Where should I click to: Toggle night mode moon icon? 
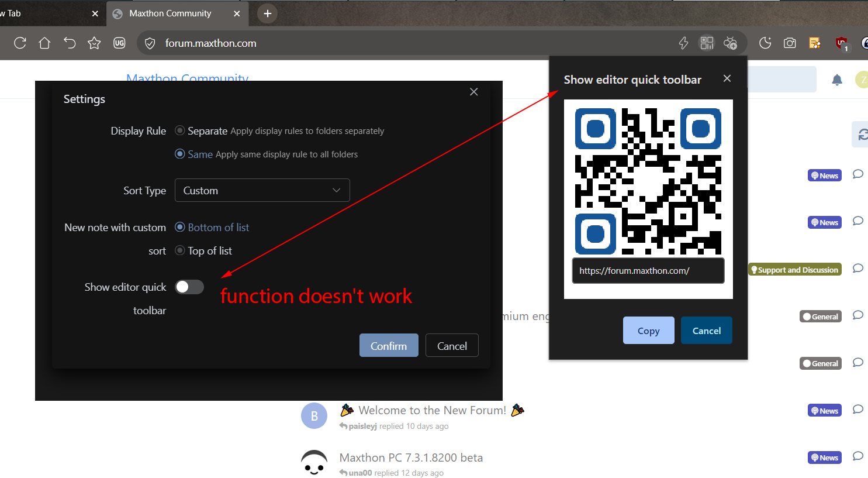point(765,43)
